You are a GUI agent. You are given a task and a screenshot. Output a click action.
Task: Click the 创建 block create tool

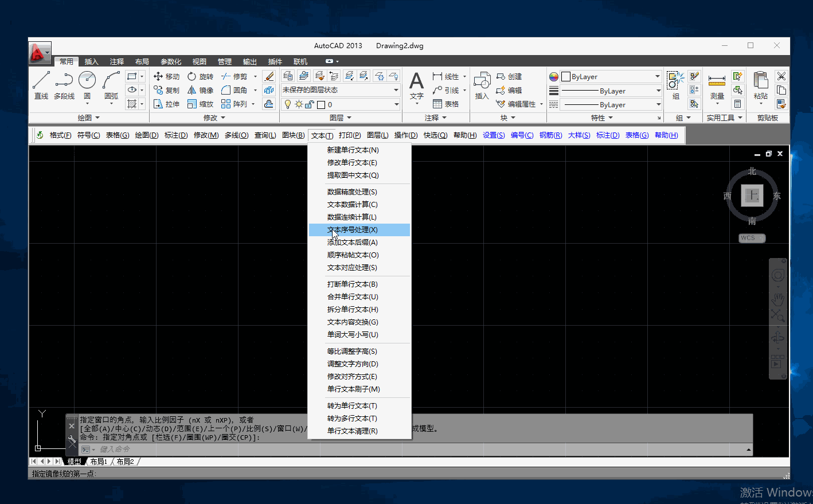[x=509, y=76]
